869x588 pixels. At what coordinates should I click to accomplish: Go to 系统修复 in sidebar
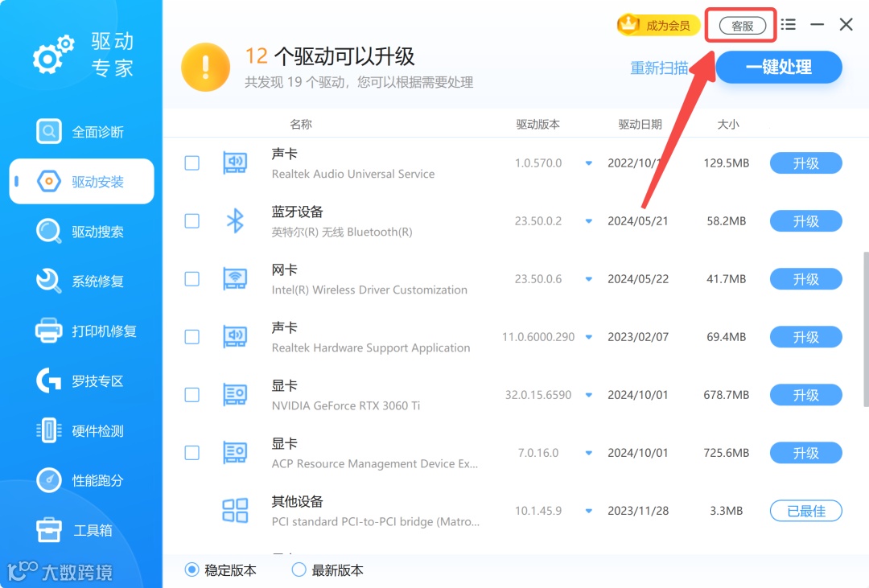coord(81,281)
